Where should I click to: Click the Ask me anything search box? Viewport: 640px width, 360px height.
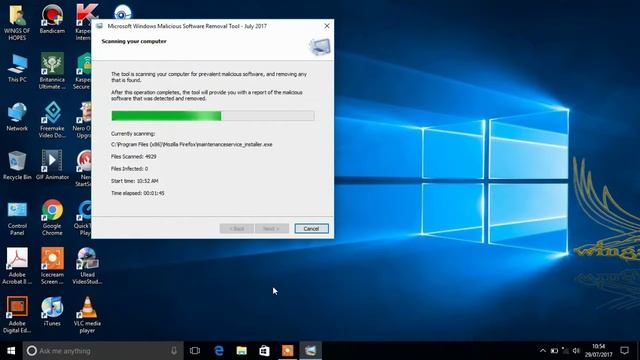coord(103,351)
